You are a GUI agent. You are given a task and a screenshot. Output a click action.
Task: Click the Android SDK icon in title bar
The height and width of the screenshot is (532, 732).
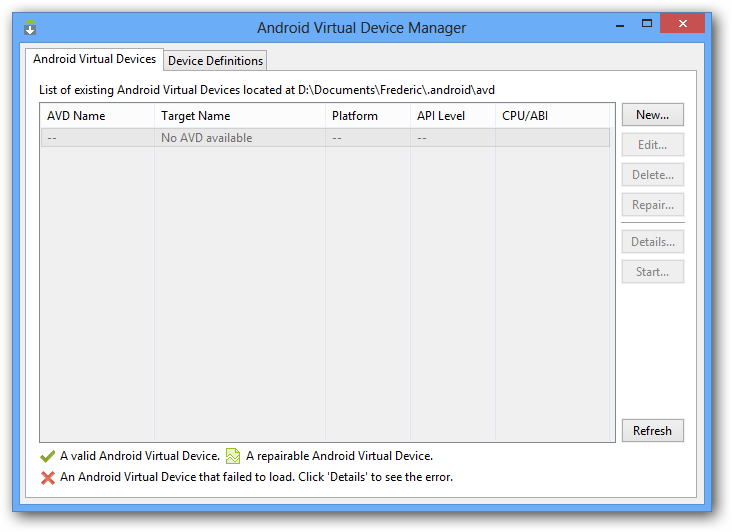pyautogui.click(x=30, y=27)
